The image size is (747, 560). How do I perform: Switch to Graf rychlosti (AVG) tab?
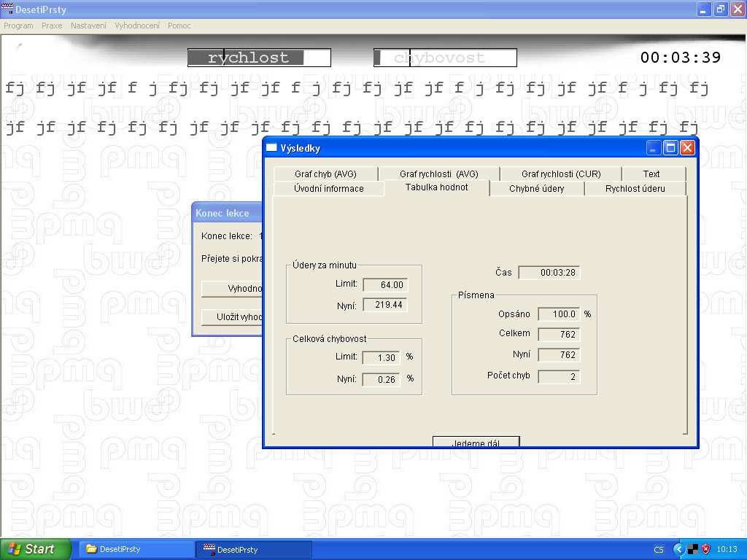click(438, 174)
